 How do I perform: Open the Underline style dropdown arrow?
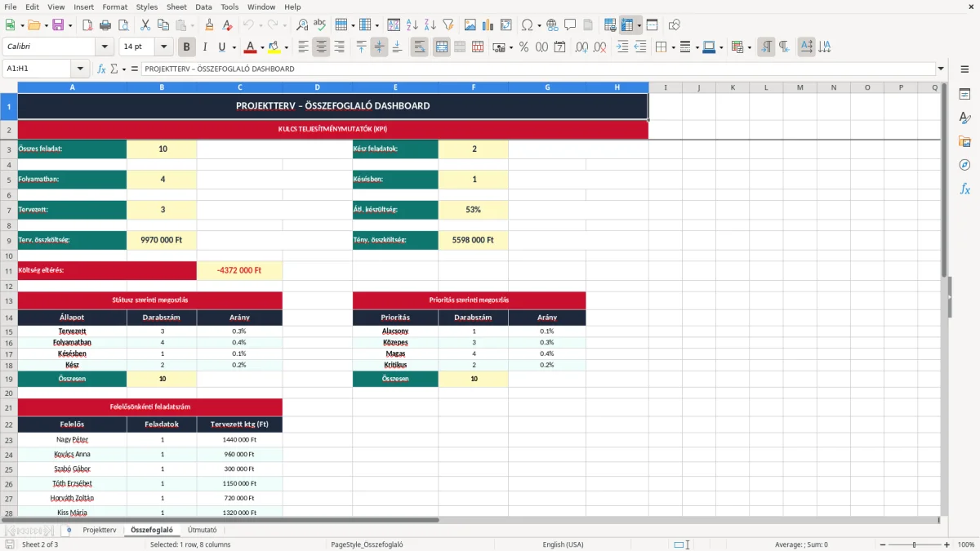point(234,47)
